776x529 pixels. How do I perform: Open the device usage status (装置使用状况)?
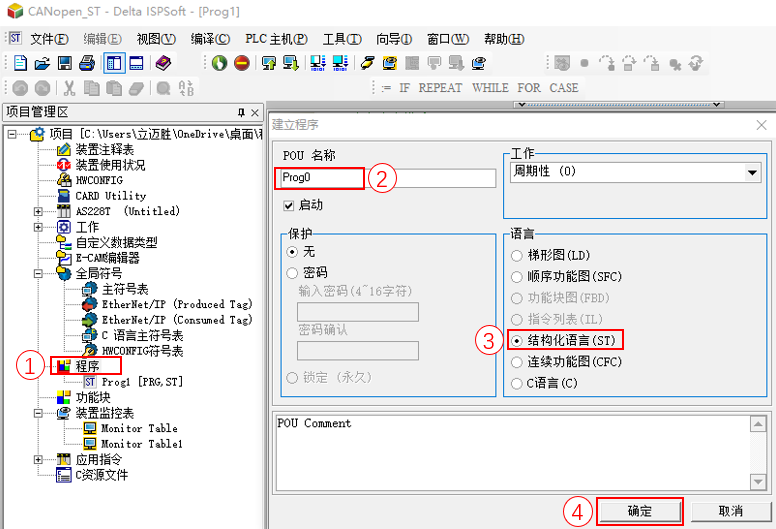(x=110, y=165)
